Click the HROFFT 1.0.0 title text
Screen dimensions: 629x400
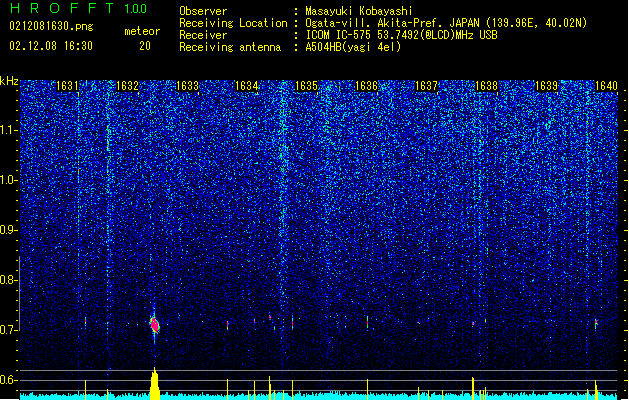(78, 8)
